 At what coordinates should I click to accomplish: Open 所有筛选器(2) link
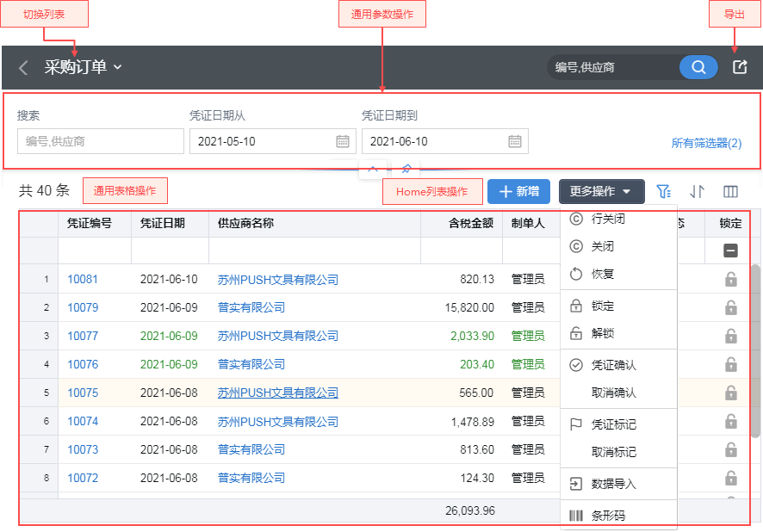tap(706, 143)
